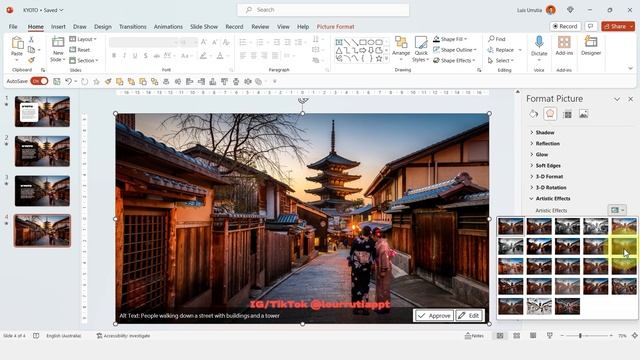Click the Find magnifier option
Image resolution: width=640 pixels, height=360 pixels.
497,39
